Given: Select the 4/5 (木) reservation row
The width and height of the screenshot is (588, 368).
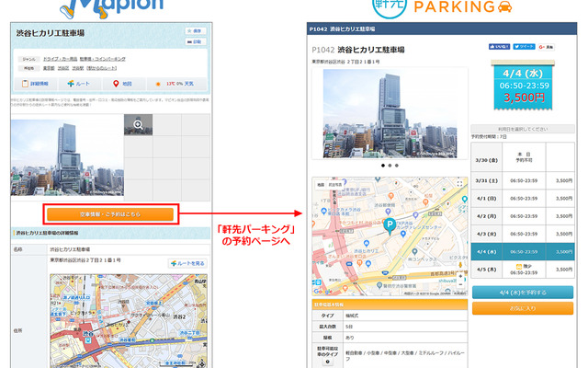Looking at the screenshot, I should pos(523,270).
